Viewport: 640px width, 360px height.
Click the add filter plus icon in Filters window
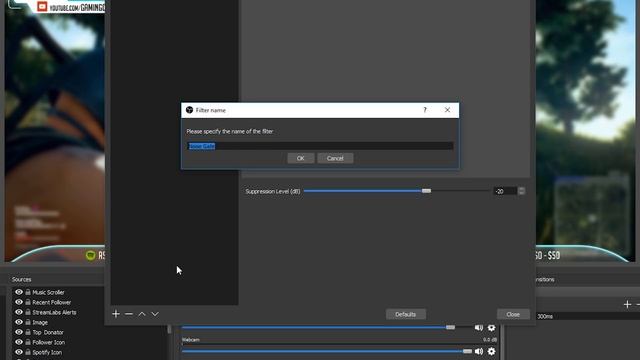(116, 314)
